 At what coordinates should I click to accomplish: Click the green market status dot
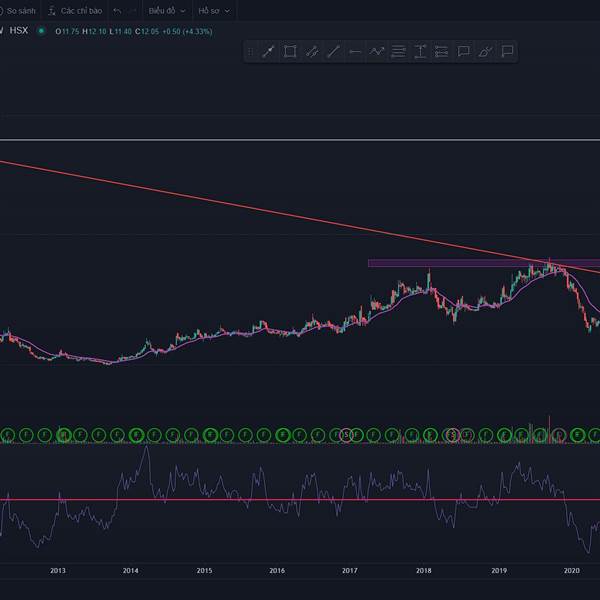(41, 31)
